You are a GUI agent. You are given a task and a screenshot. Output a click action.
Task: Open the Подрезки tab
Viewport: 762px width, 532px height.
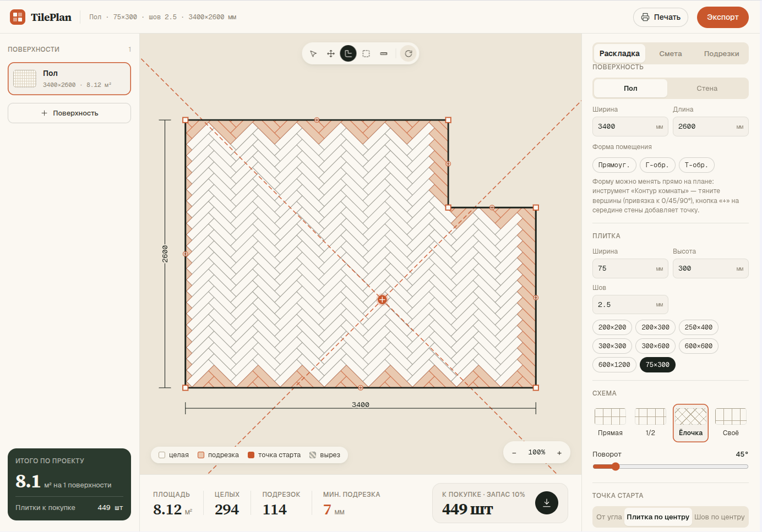coord(721,53)
